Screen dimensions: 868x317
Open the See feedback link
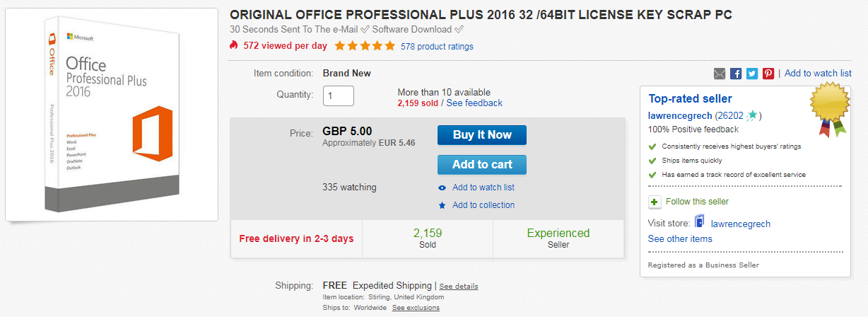pos(474,103)
